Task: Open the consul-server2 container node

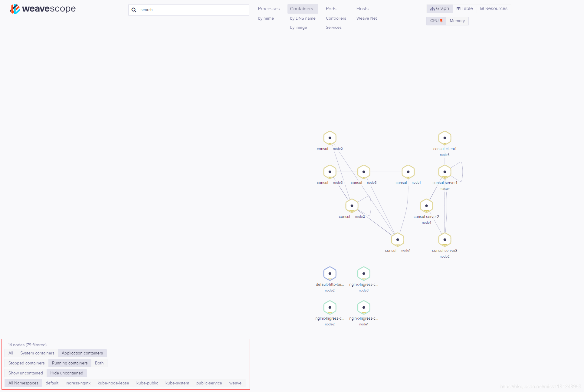Action: point(426,206)
